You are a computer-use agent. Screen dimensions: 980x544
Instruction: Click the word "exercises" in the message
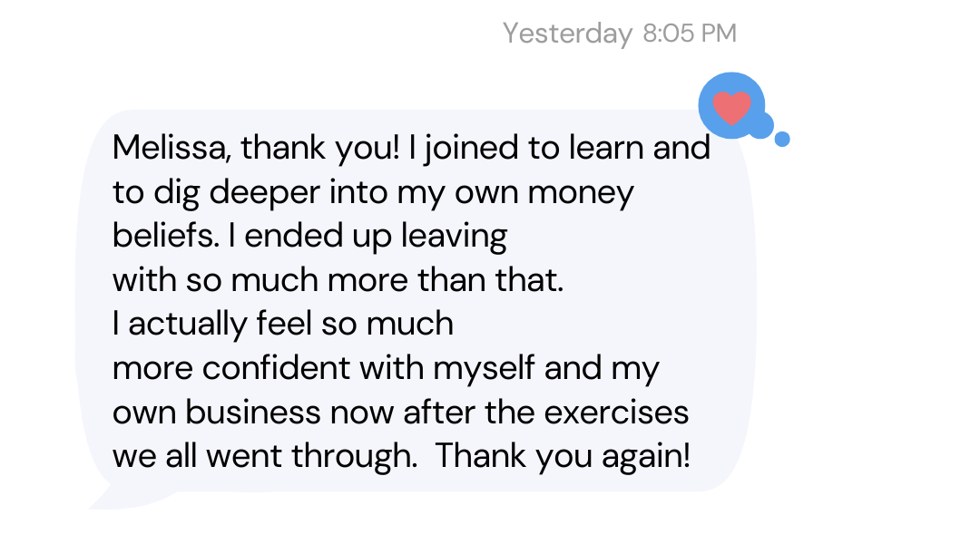click(x=616, y=411)
